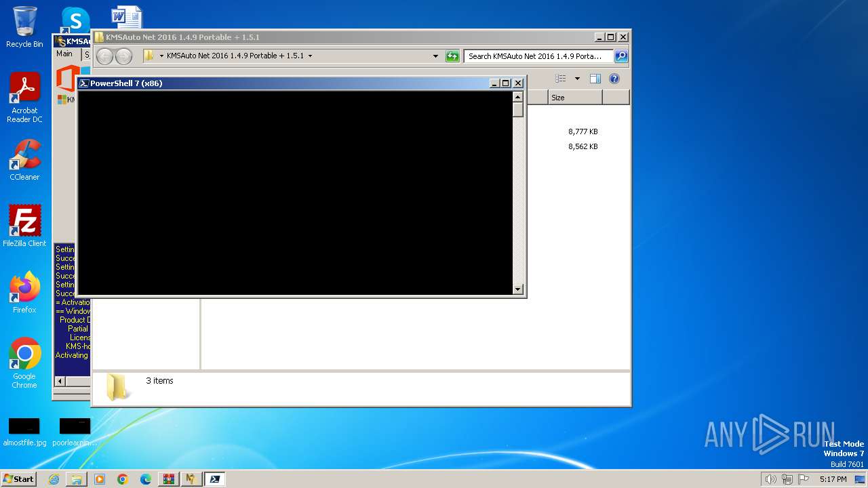Viewport: 868px width, 488px height.
Task: Click the folder icon in details pane
Action: coord(117,388)
